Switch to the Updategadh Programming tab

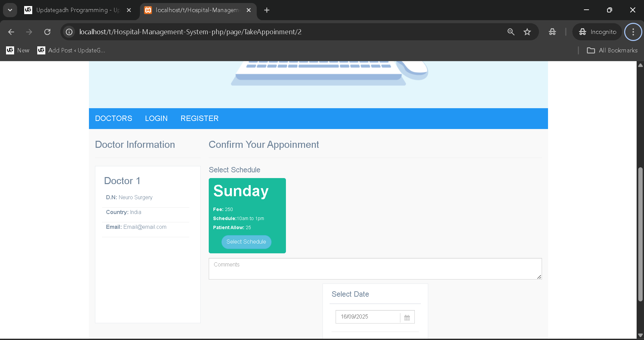pyautogui.click(x=74, y=10)
